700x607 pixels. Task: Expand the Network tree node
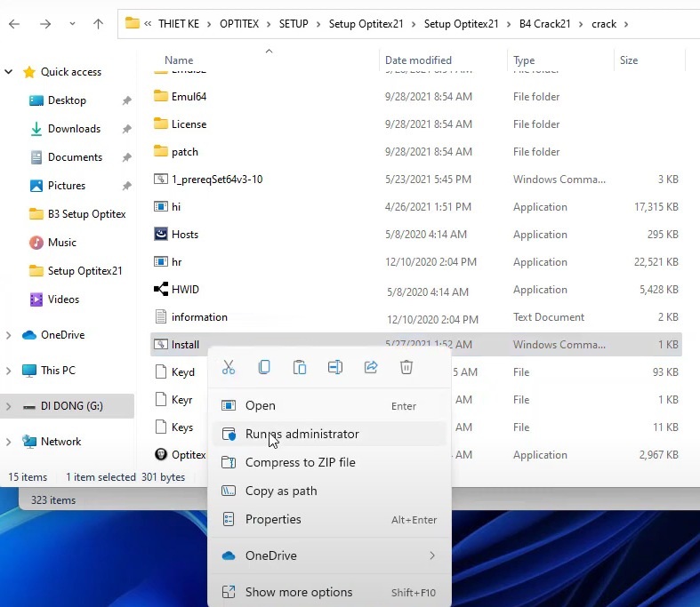tap(9, 442)
